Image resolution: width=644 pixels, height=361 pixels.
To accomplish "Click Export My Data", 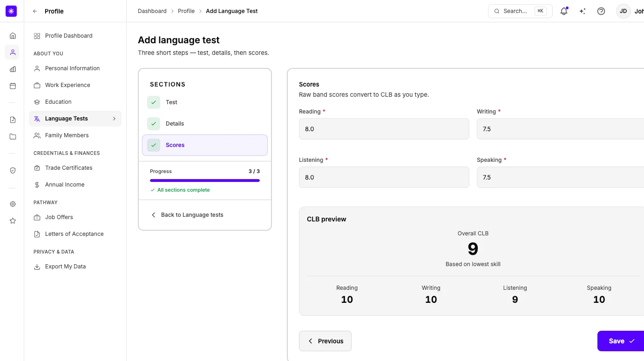I will tap(75, 267).
